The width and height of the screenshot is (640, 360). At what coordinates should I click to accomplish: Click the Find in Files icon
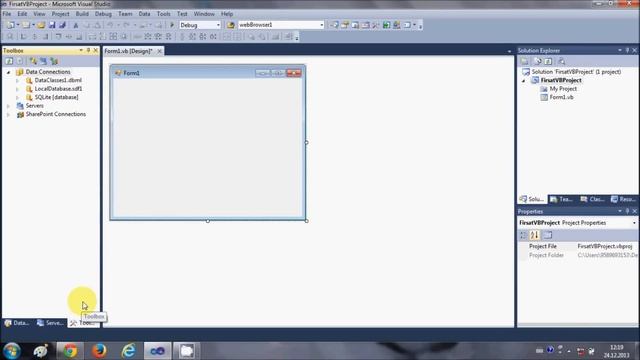231,25
